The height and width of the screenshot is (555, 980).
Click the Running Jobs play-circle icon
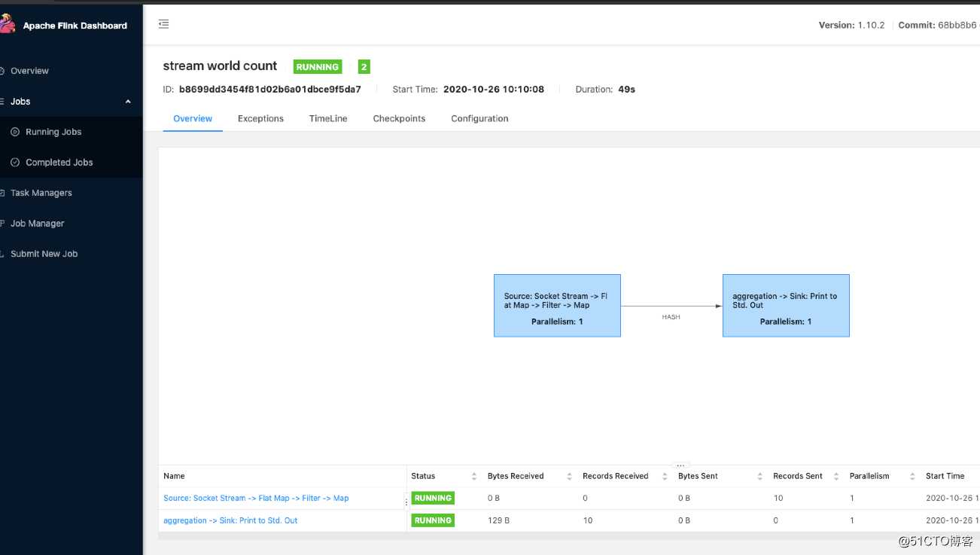point(15,132)
